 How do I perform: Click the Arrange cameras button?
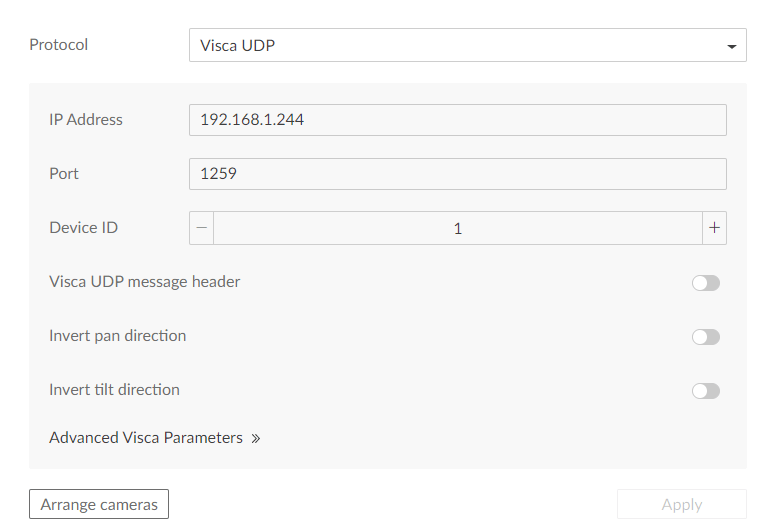click(x=99, y=504)
